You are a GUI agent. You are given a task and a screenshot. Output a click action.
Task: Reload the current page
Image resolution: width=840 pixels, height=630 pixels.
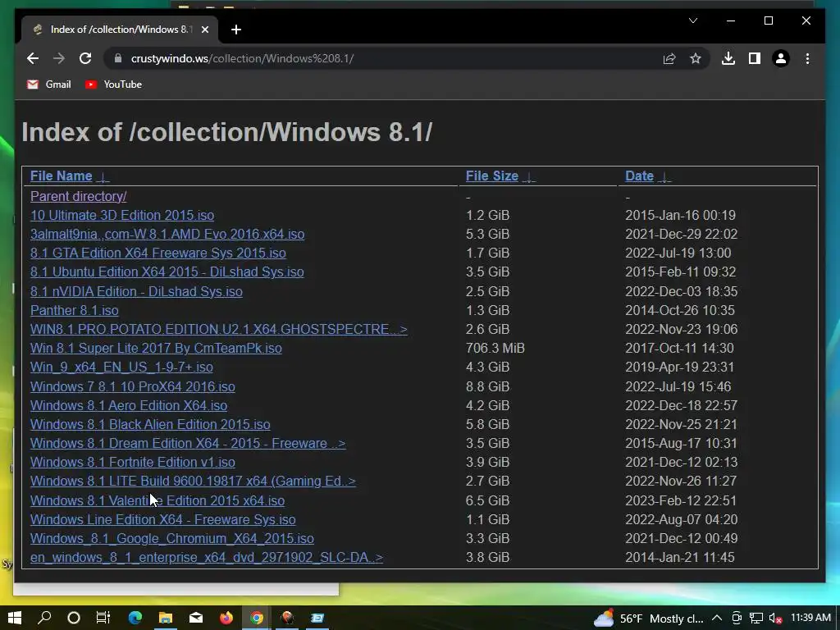(85, 58)
